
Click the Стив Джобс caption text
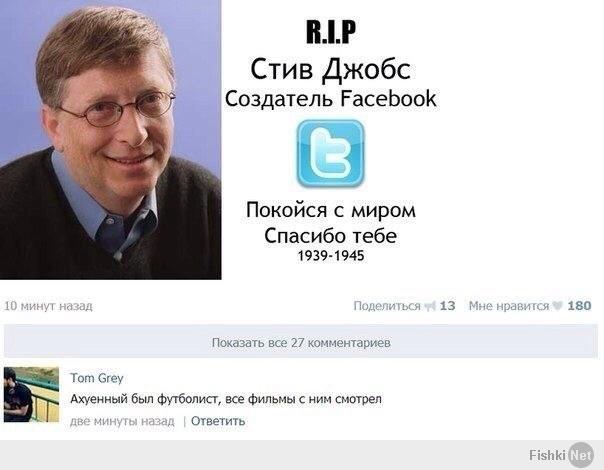(x=331, y=69)
